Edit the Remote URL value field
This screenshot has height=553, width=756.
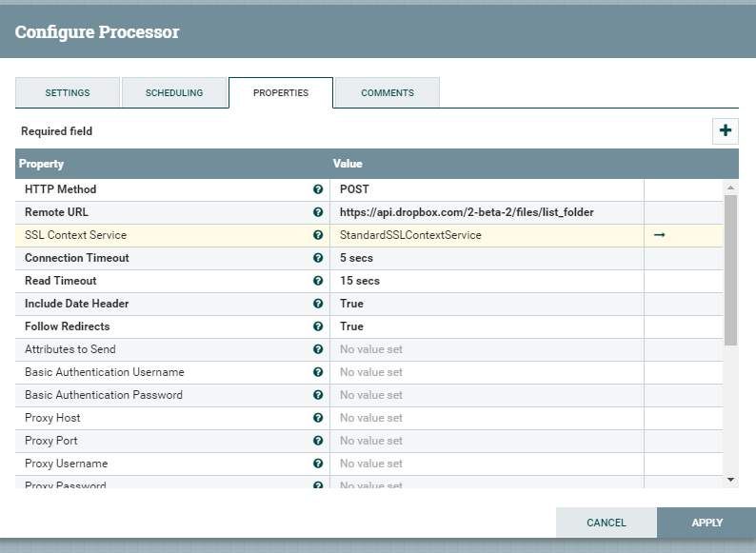click(486, 212)
